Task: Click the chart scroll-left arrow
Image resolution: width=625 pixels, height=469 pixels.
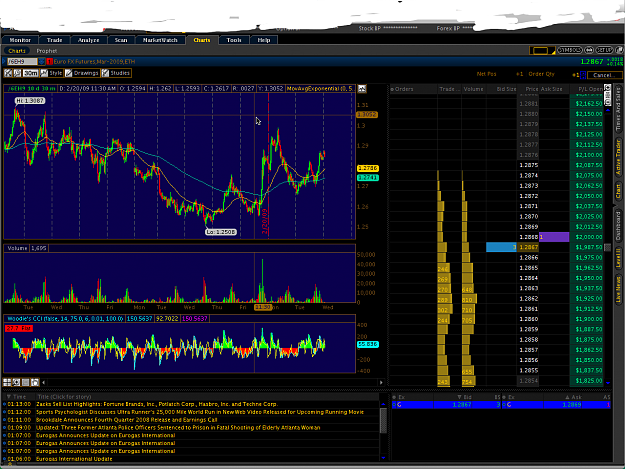Action: [43, 383]
